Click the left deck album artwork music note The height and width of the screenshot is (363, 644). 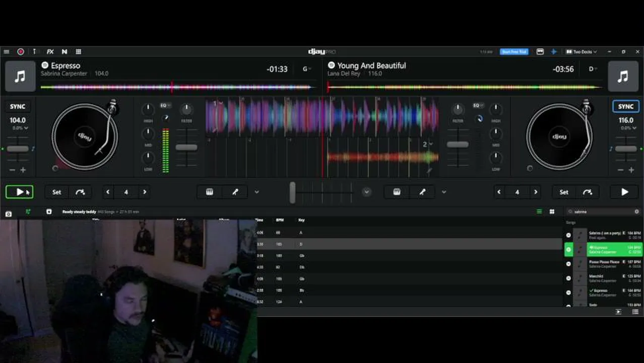[20, 76]
